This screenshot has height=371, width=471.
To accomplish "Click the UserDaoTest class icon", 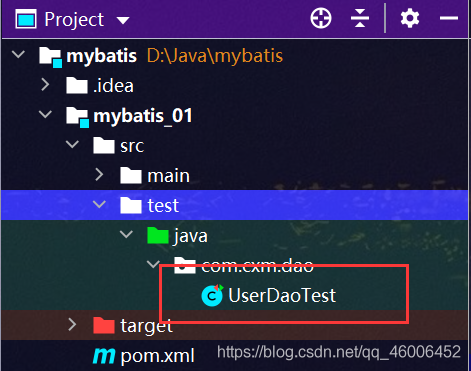I will pyautogui.click(x=212, y=295).
